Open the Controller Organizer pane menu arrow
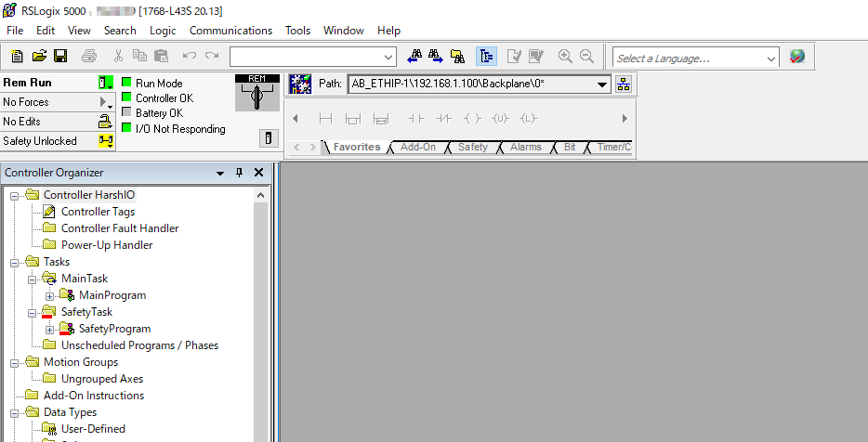Screen dimensions: 868x442 click(220, 173)
